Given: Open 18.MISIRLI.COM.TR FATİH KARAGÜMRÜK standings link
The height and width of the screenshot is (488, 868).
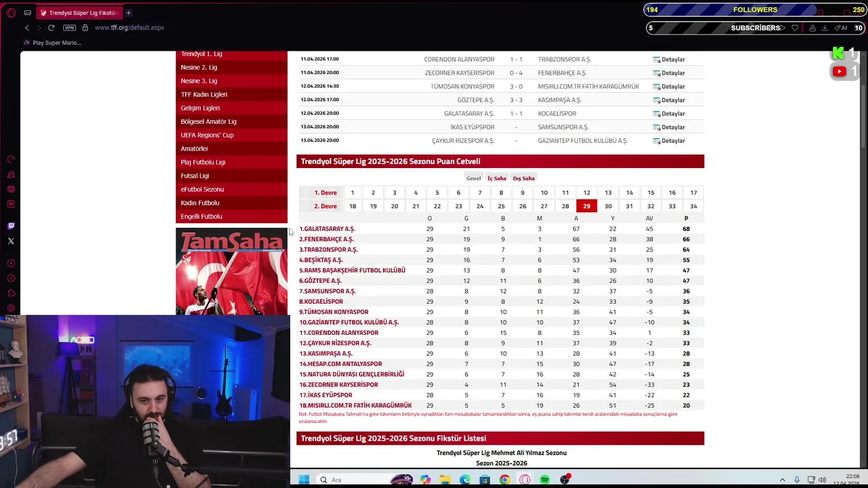Looking at the screenshot, I should point(355,406).
